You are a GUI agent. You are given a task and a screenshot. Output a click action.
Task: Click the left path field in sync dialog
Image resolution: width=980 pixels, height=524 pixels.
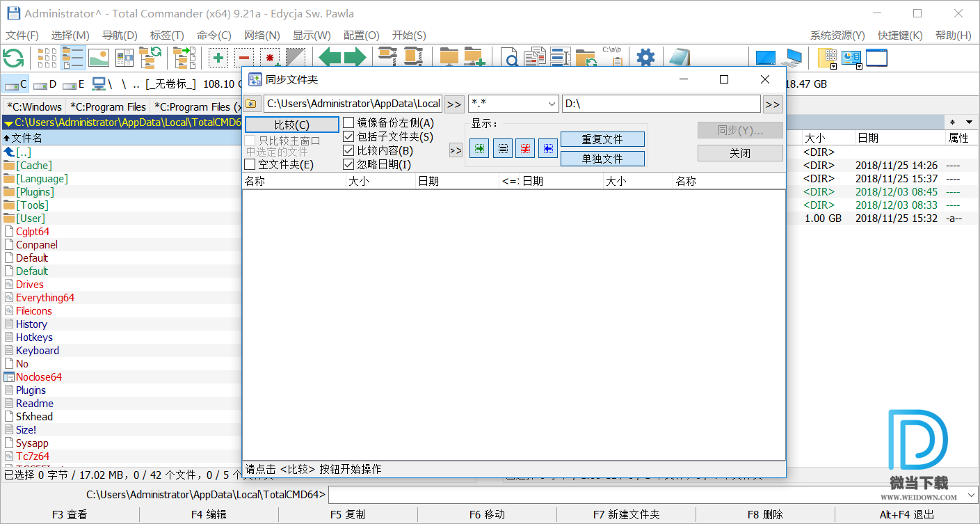[x=353, y=104]
